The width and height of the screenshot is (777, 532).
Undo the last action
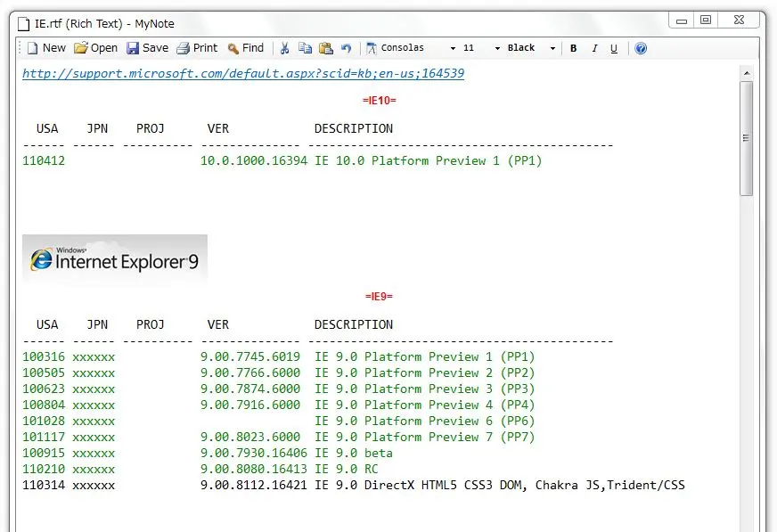tap(346, 48)
